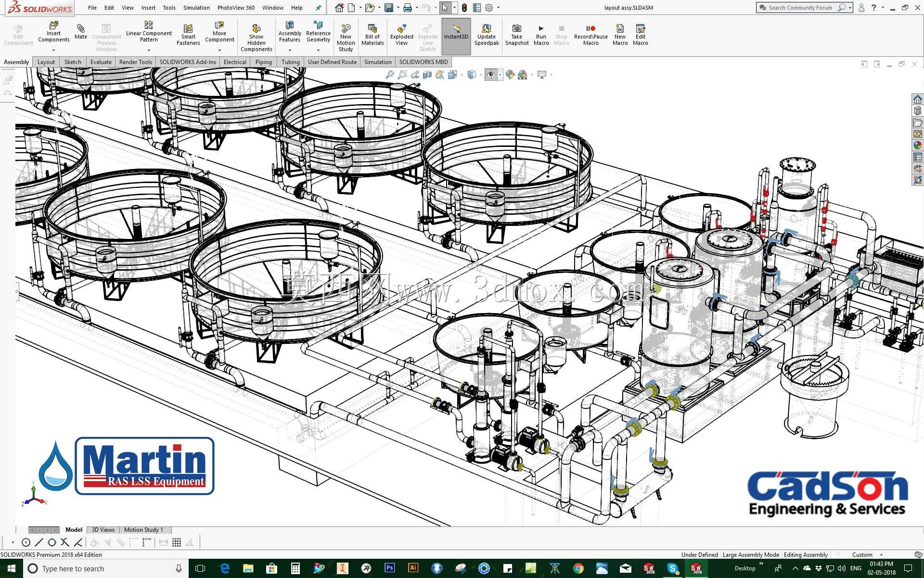Open Assembly Features

(290, 32)
